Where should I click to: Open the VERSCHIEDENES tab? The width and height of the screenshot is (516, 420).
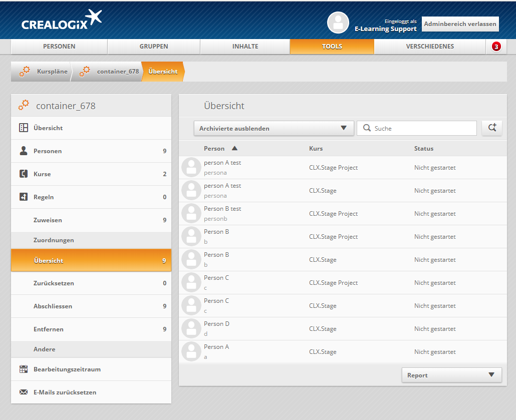click(429, 47)
